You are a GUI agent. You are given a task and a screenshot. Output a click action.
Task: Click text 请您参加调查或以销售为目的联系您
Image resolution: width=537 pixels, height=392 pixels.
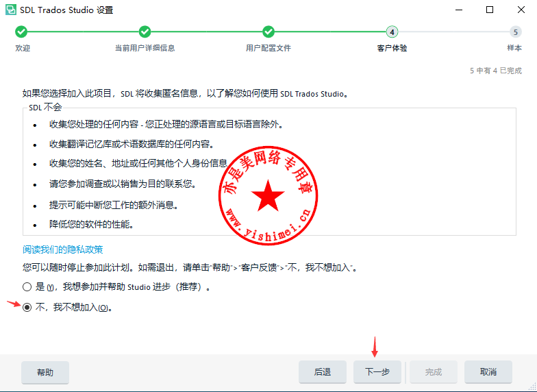pyautogui.click(x=123, y=184)
